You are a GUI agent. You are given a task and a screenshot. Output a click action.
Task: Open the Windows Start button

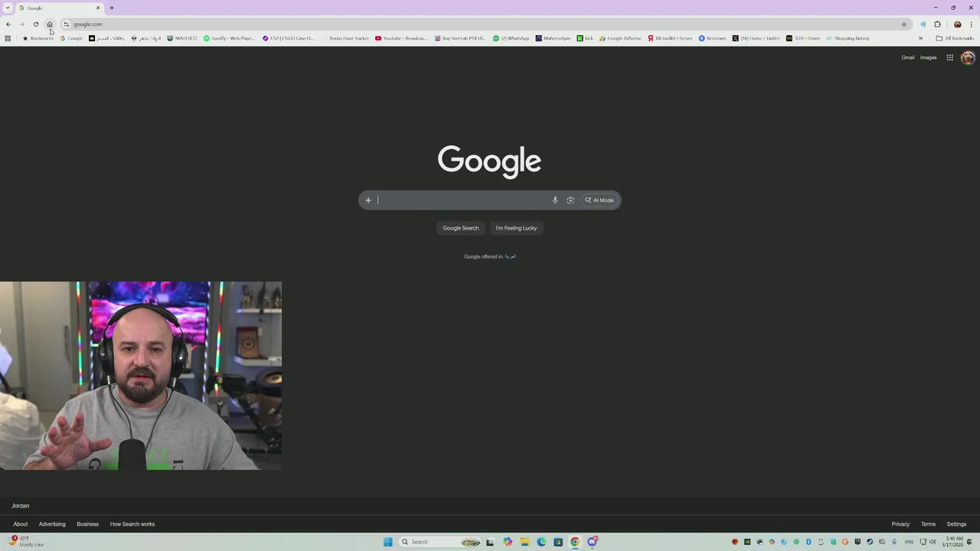(388, 542)
